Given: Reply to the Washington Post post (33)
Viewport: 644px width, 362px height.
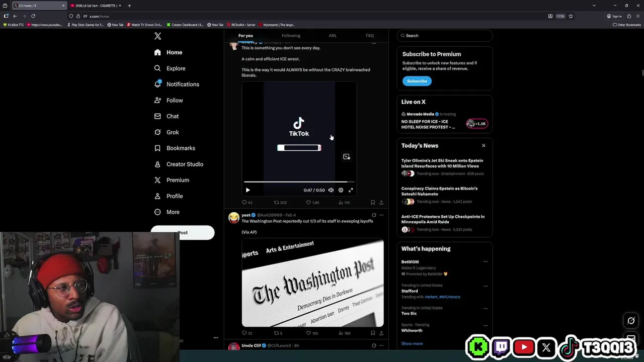Looking at the screenshot, I should pos(247,333).
